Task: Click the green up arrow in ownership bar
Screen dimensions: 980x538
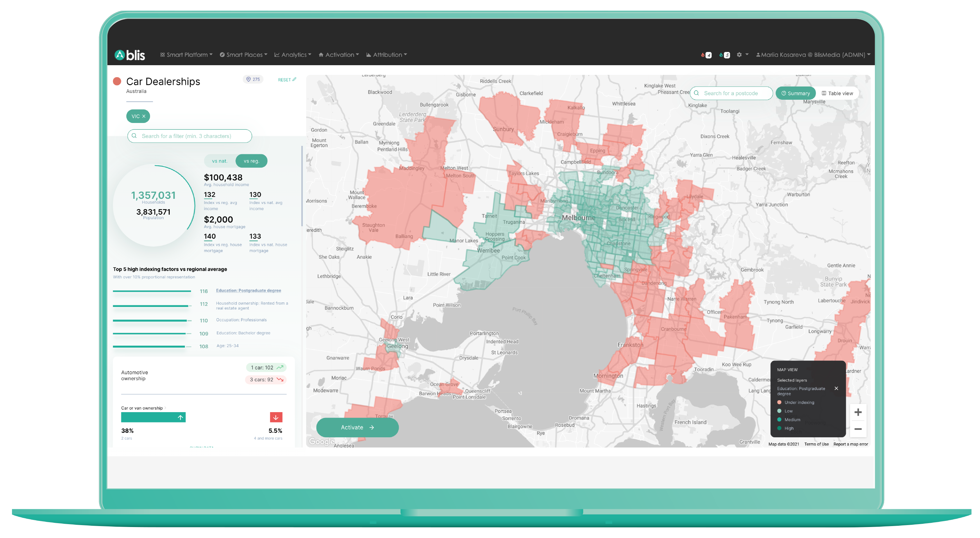Action: (180, 418)
